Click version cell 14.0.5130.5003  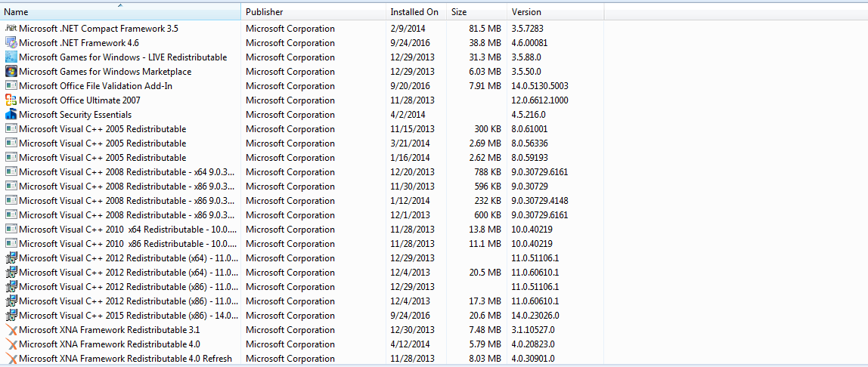pyautogui.click(x=540, y=85)
